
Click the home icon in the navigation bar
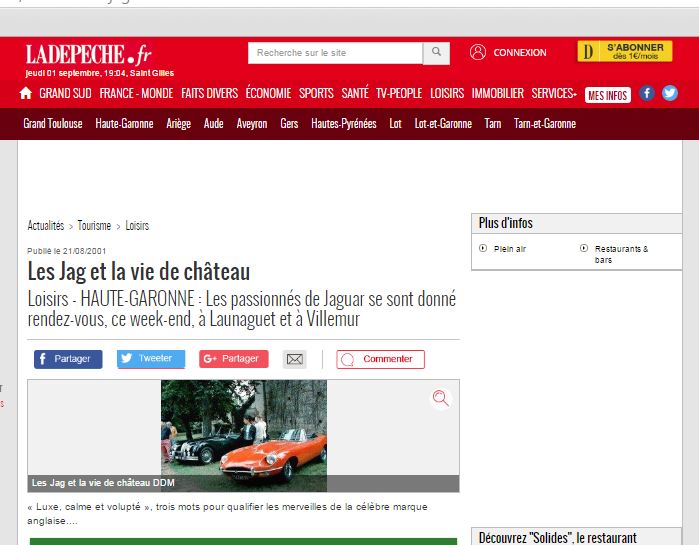pos(26,93)
